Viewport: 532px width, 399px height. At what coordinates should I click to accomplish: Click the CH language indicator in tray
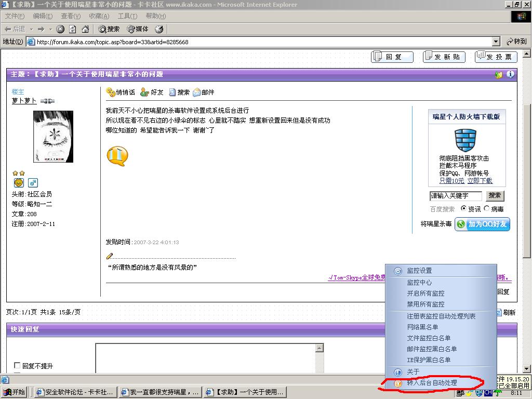[x=488, y=393]
